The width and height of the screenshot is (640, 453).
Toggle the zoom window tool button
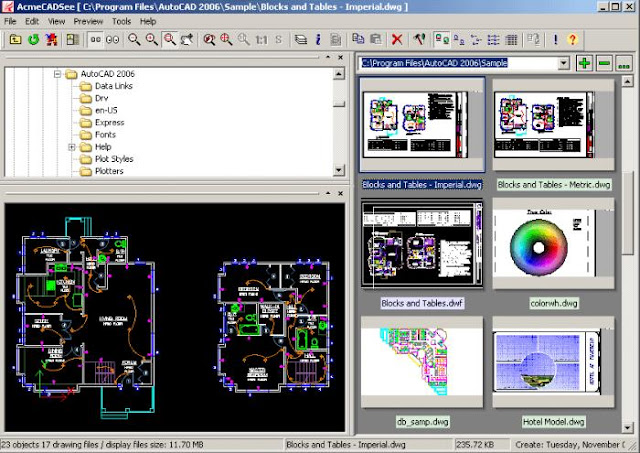click(170, 40)
